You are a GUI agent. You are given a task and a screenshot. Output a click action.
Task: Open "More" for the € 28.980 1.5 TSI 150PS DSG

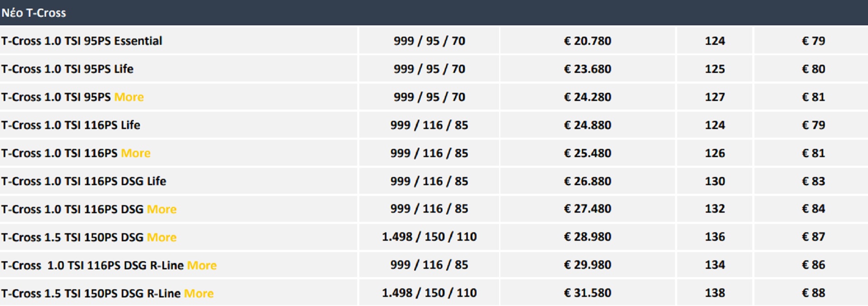coord(161,237)
